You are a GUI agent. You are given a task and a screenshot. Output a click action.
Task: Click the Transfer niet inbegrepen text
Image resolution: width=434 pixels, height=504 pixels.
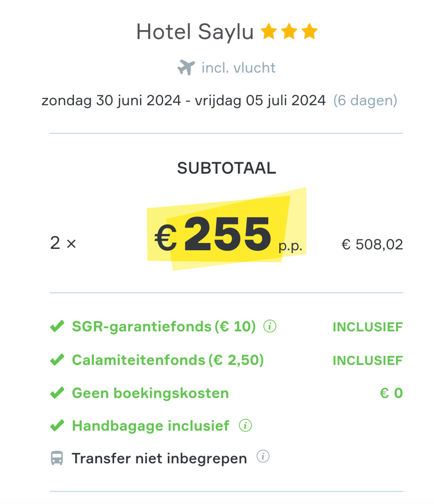click(159, 459)
